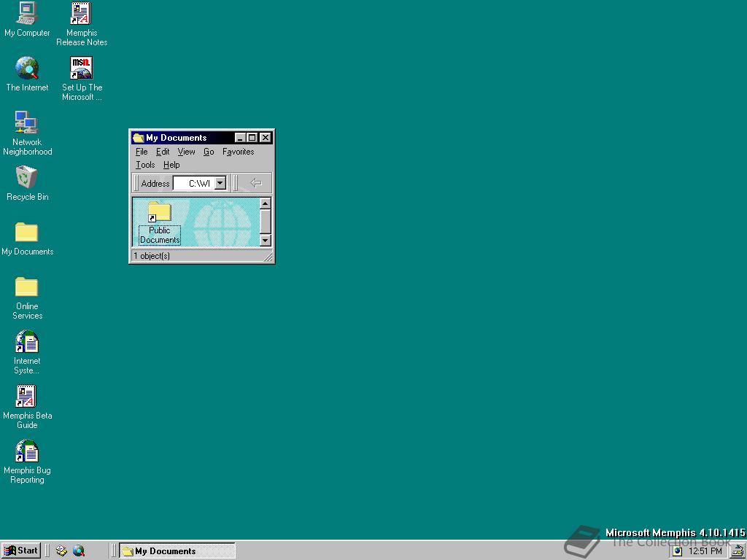Open the Recycle Bin
The height and width of the screenshot is (560, 747).
26,177
